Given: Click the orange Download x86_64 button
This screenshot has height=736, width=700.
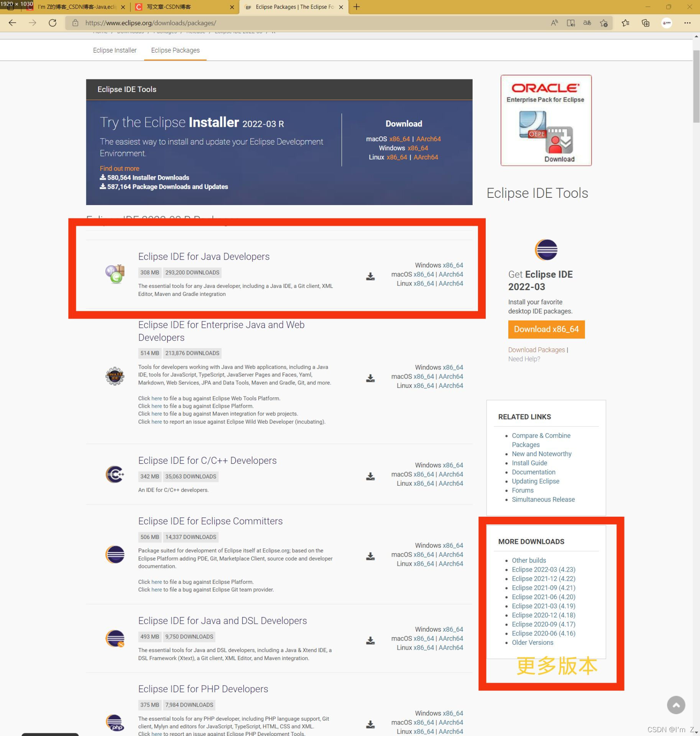Looking at the screenshot, I should click(546, 329).
